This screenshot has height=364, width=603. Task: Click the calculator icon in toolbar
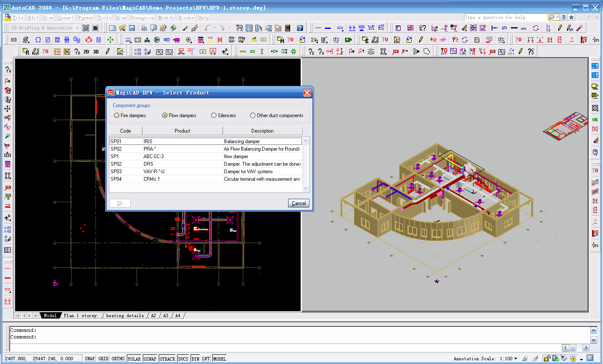(288, 28)
